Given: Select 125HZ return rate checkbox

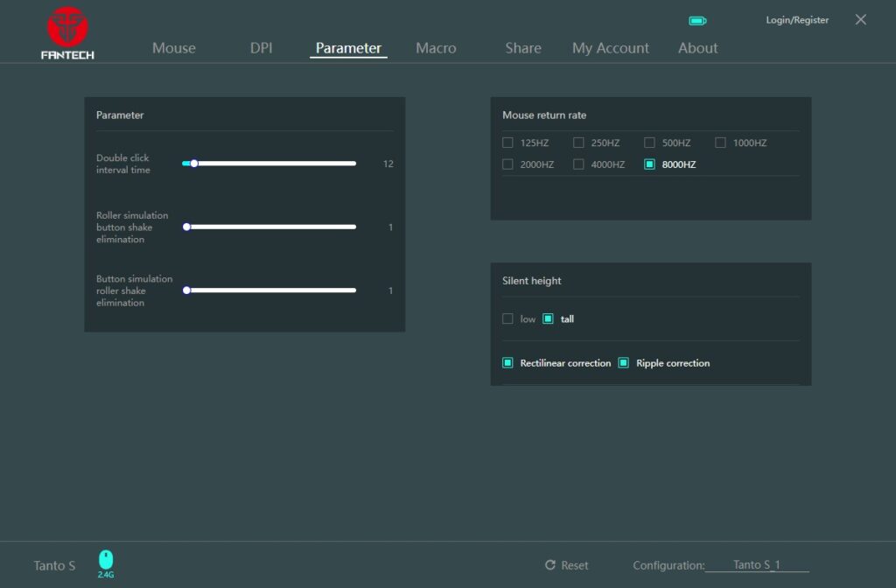Looking at the screenshot, I should tap(507, 143).
